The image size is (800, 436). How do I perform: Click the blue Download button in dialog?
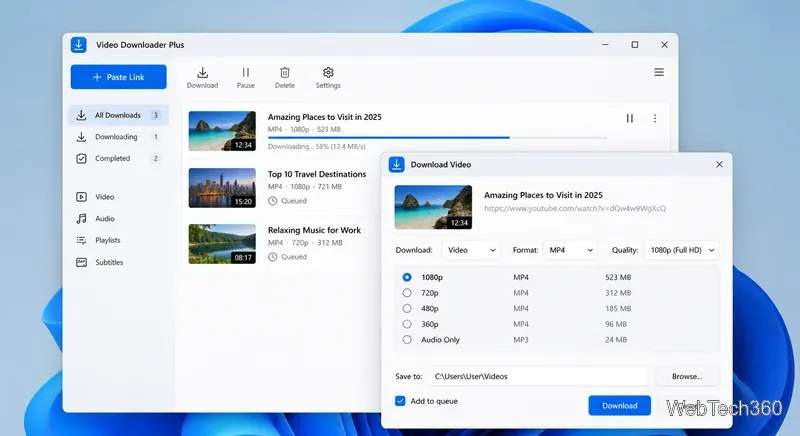click(x=619, y=406)
